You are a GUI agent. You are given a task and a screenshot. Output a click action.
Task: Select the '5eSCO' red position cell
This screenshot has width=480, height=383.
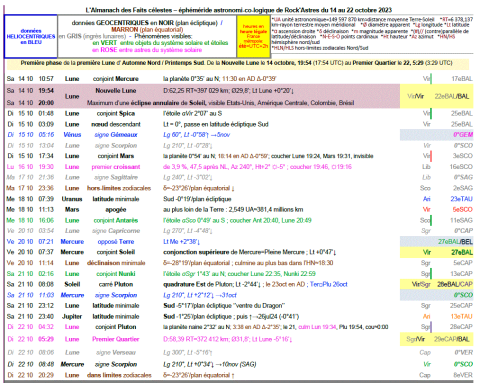(x=463, y=209)
